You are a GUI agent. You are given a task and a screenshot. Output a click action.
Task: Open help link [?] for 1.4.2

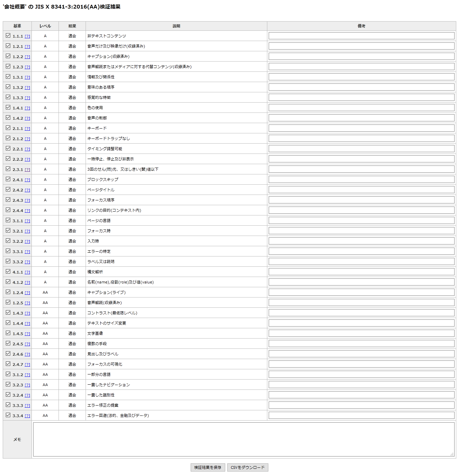click(27, 118)
